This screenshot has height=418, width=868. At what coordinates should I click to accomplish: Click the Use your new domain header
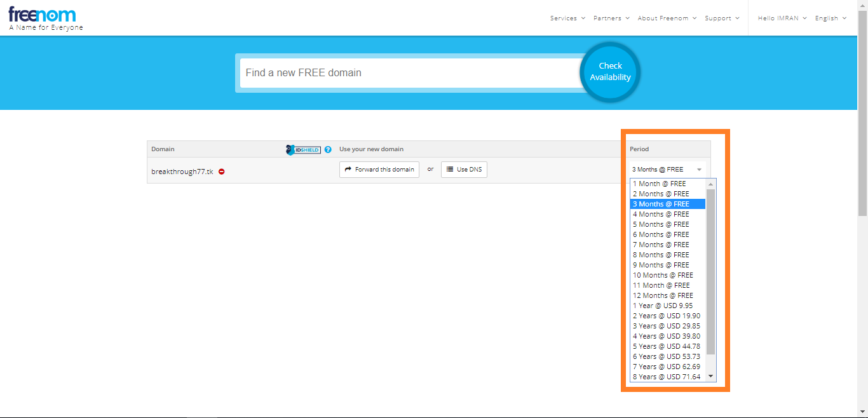[371, 149]
